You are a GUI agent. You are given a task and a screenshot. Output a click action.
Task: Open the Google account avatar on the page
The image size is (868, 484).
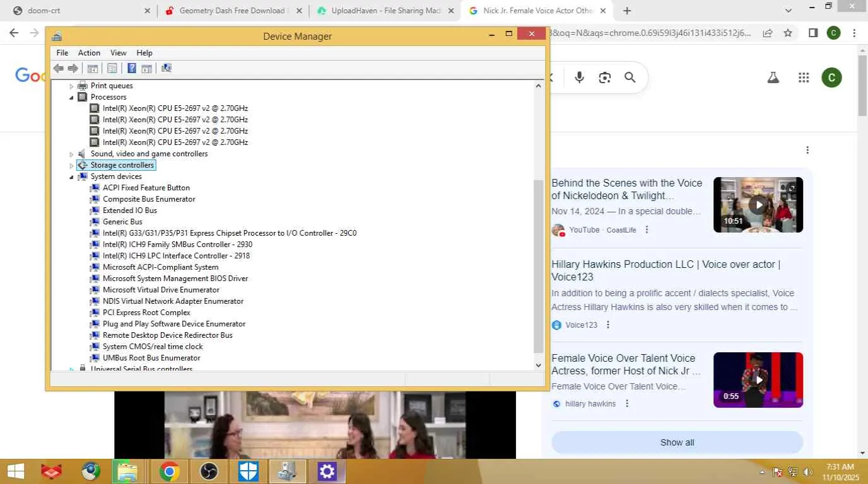point(831,78)
